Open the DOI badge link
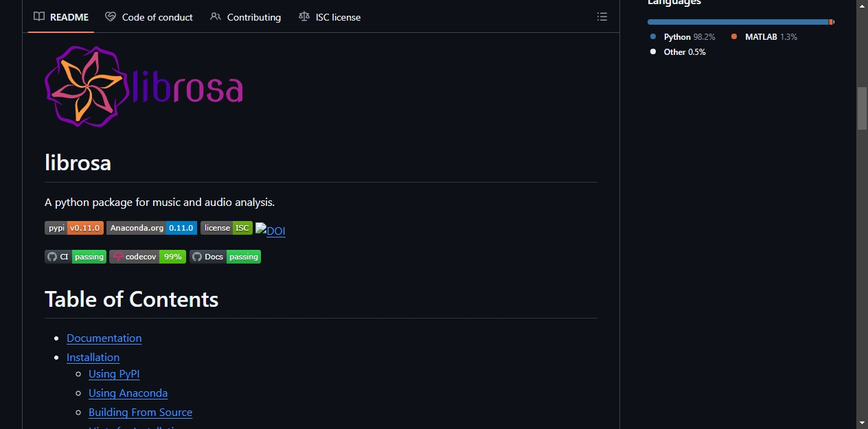This screenshot has width=868, height=429. point(271,231)
